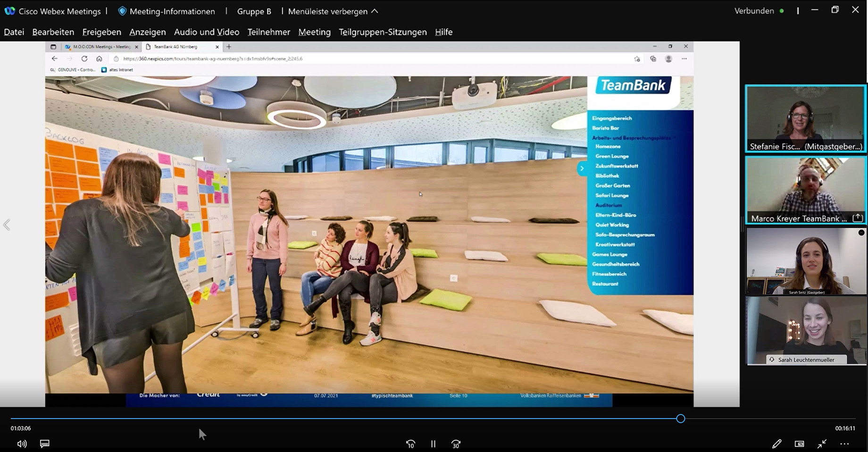Select Green Lounge in tour menu
Viewport: 868px width, 452px height.
pyautogui.click(x=612, y=156)
